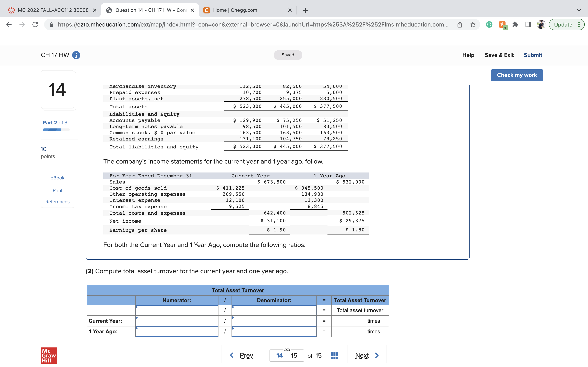The height and width of the screenshot is (367, 588).
Task: Open formula row numerator dropdown
Action: coord(177,311)
